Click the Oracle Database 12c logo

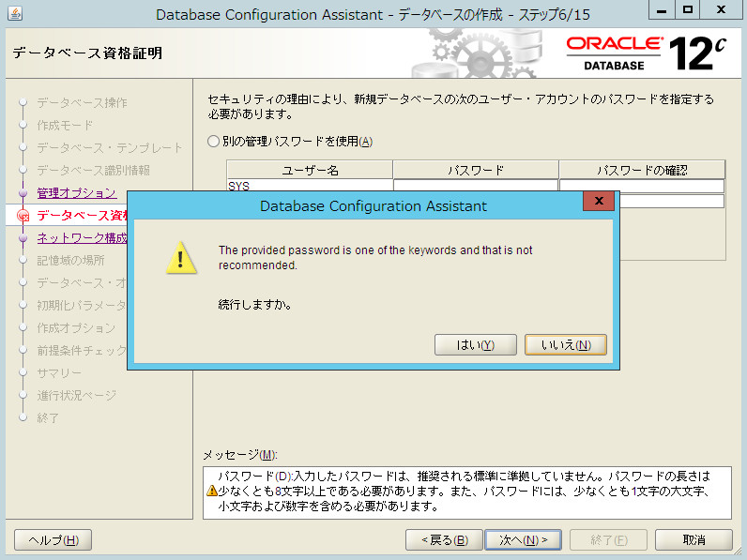click(647, 53)
